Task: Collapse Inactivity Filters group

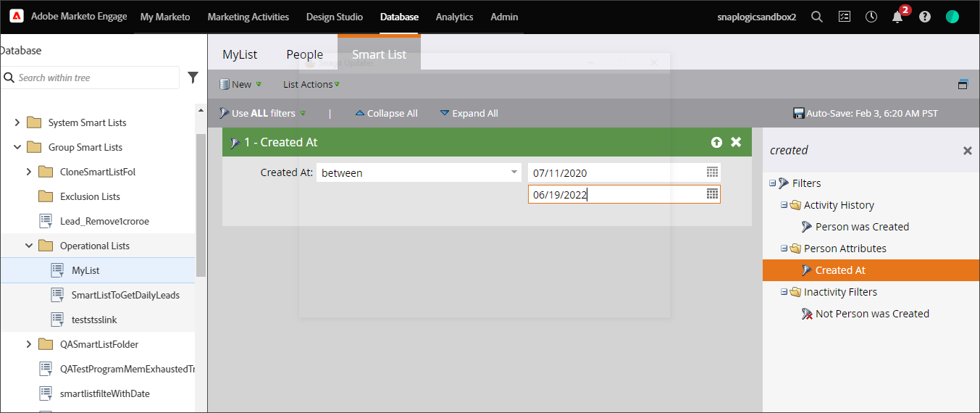Action: tap(784, 292)
